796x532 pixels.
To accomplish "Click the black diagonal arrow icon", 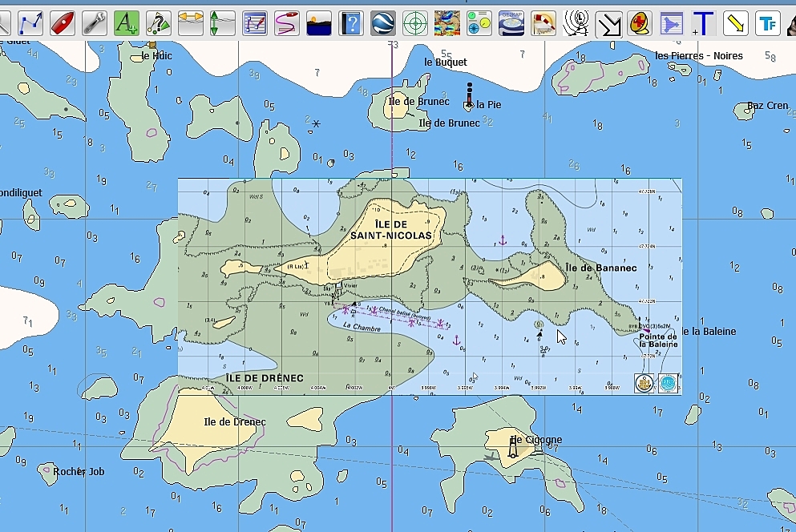I will (x=608, y=23).
